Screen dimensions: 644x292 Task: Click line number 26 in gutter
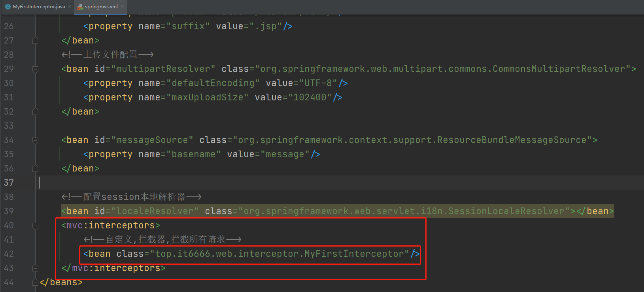point(9,26)
